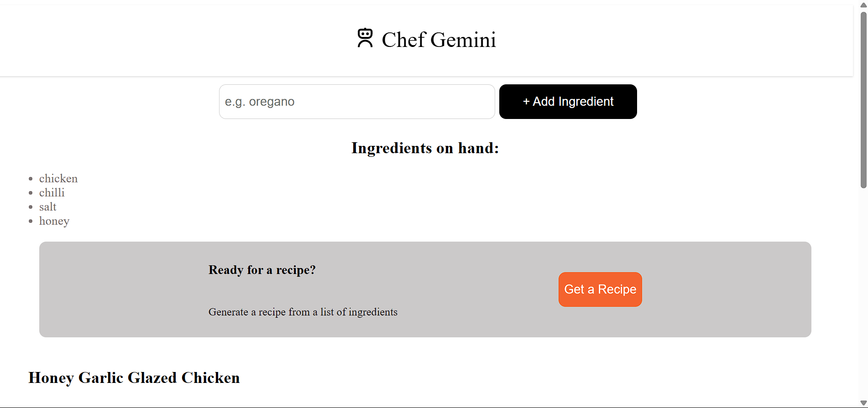The height and width of the screenshot is (408, 868).
Task: Select the chilli ingredient entry
Action: [52, 192]
